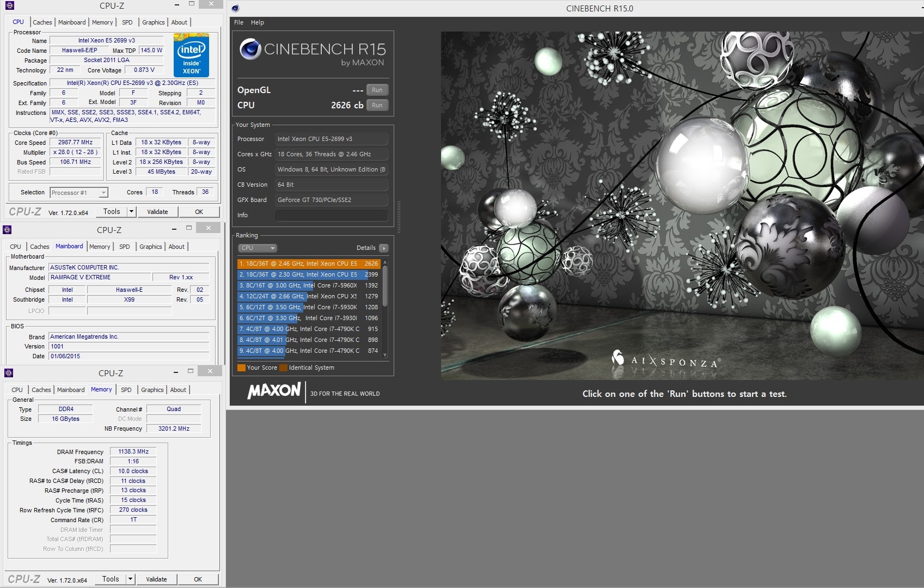924x588 pixels.
Task: Select ranking entry 12C/24T score 1279
Action: (309, 296)
